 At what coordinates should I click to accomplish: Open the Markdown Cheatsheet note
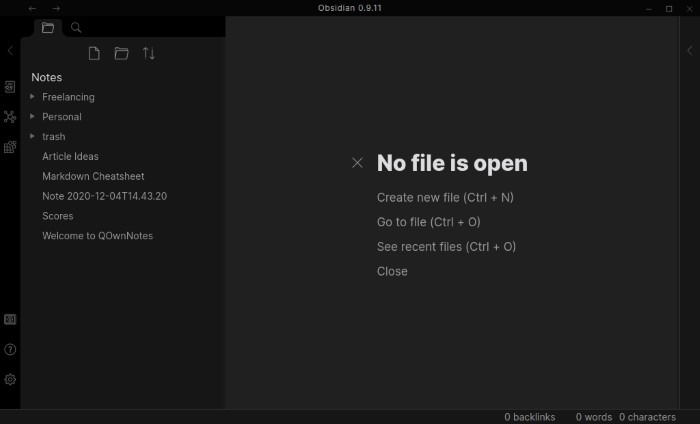point(93,176)
